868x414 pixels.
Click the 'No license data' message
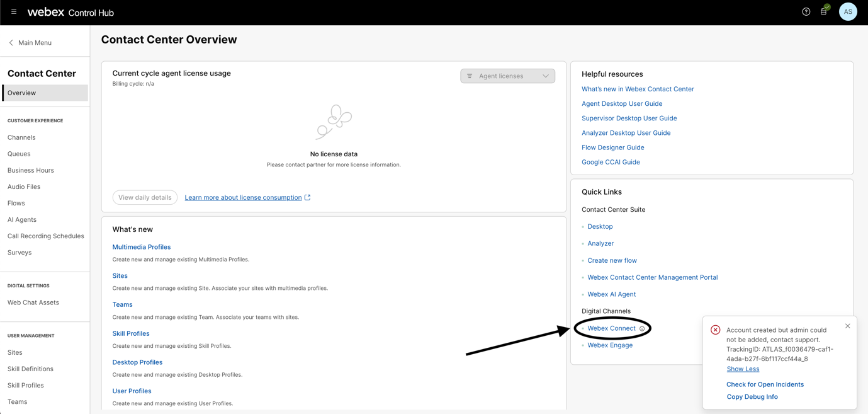coord(334,154)
